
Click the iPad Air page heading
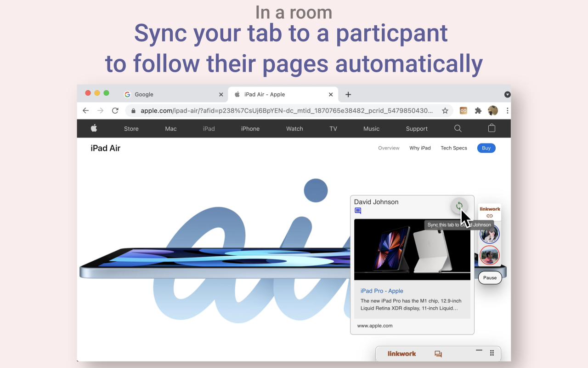[x=106, y=148]
